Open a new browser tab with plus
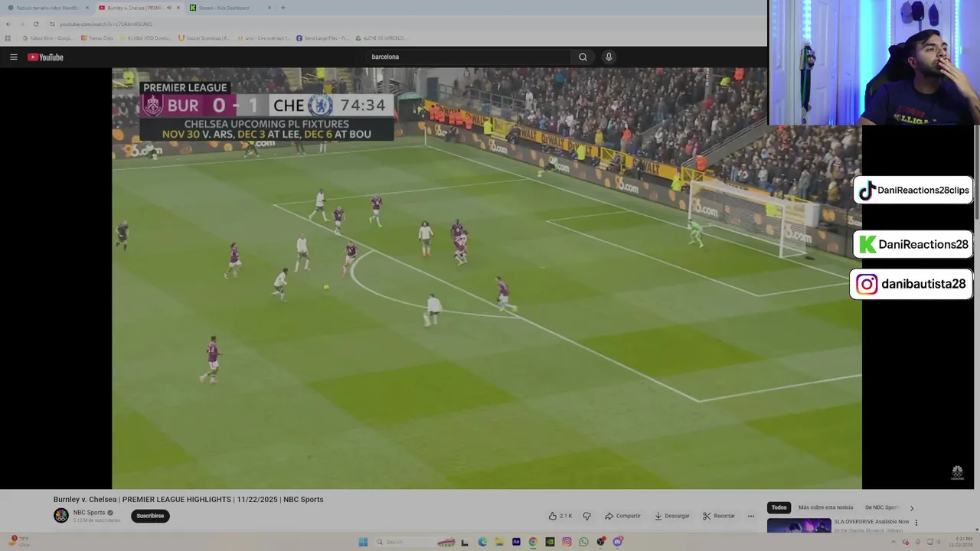980x551 pixels. click(283, 8)
